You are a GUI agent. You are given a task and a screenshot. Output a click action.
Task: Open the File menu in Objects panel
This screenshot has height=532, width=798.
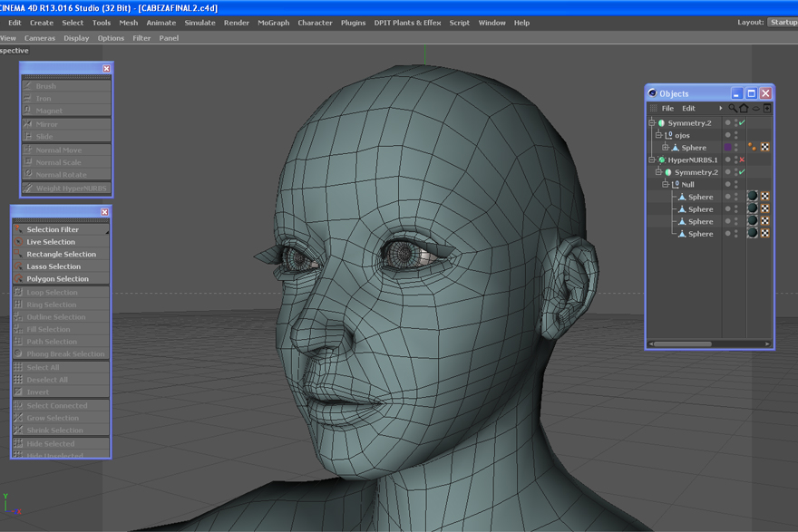pyautogui.click(x=667, y=109)
